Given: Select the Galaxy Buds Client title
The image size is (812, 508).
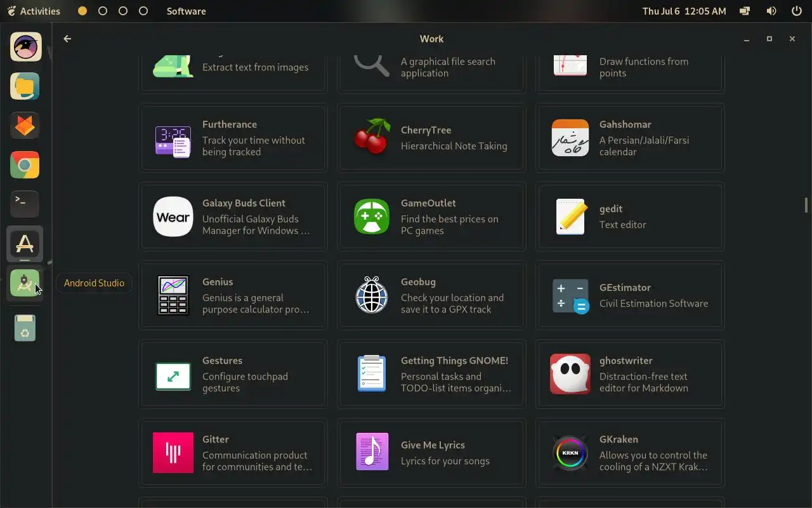Looking at the screenshot, I should click(x=244, y=203).
